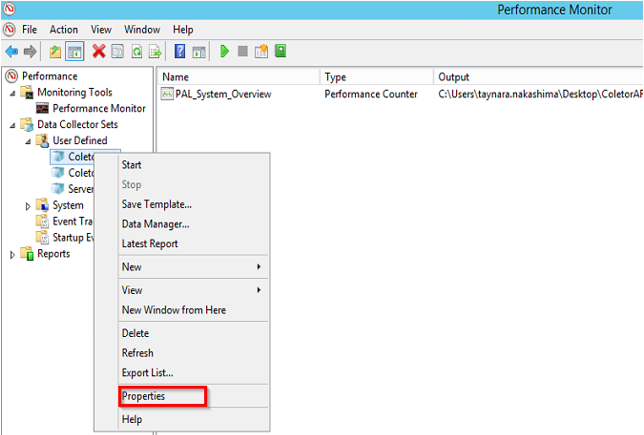
Task: Select the Performance root node
Action: [x=50, y=76]
